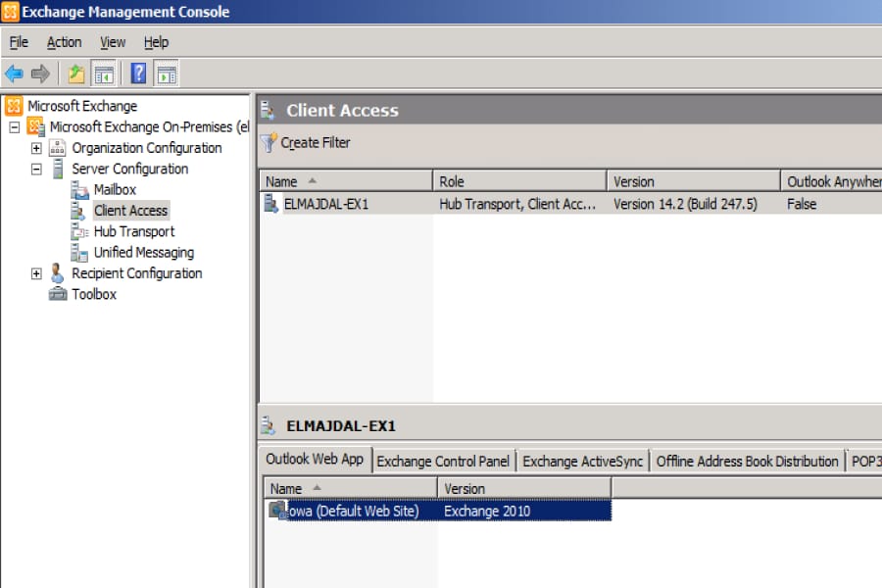Select Server Configuration in the tree
The width and height of the screenshot is (882, 588).
tap(130, 169)
